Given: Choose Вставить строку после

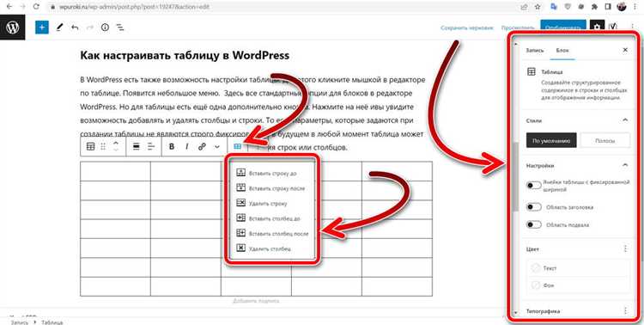Looking at the screenshot, I should click(272, 188).
